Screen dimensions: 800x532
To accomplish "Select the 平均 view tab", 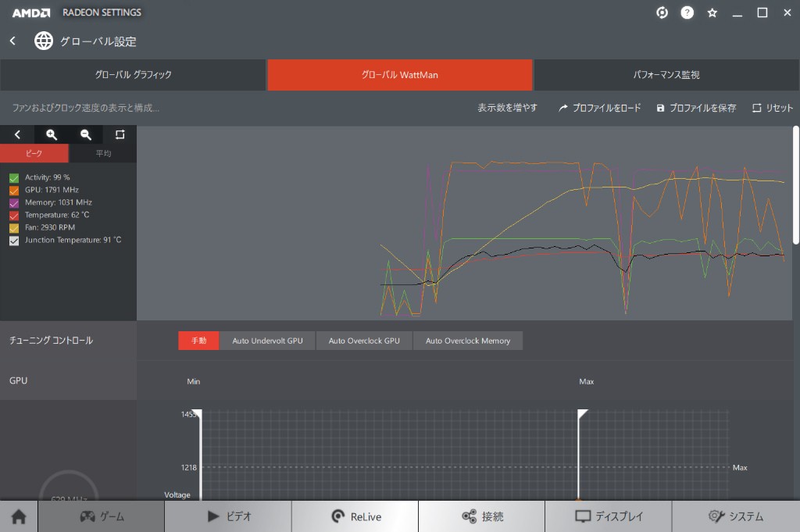I will click(103, 154).
